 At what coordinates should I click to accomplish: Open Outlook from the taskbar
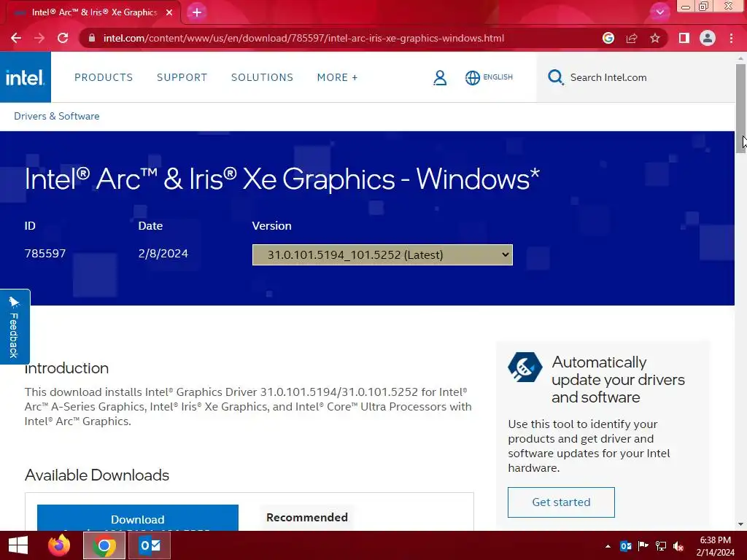click(x=150, y=545)
